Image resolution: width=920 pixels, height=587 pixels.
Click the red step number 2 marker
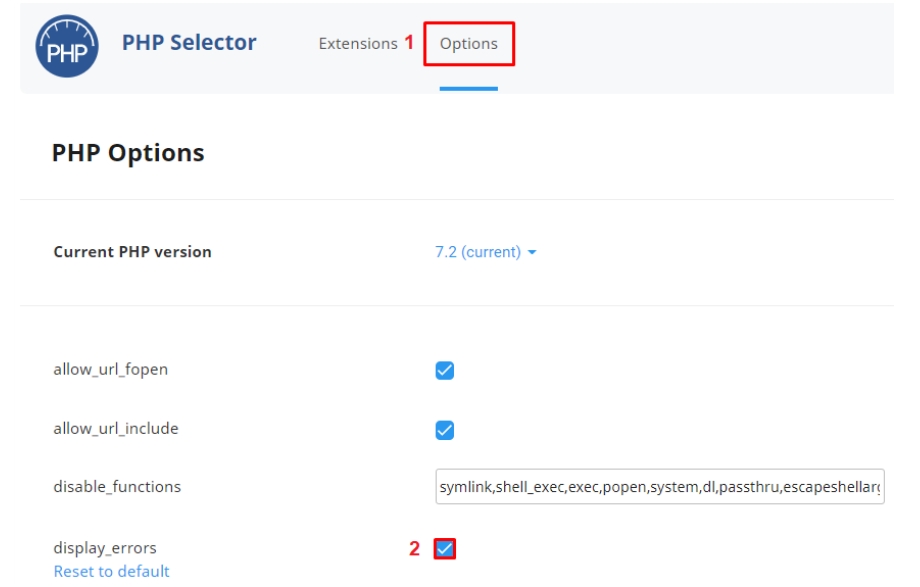tap(415, 549)
